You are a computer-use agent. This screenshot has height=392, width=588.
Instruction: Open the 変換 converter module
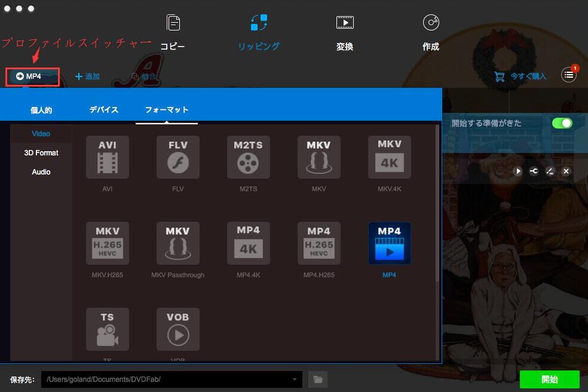(x=345, y=33)
